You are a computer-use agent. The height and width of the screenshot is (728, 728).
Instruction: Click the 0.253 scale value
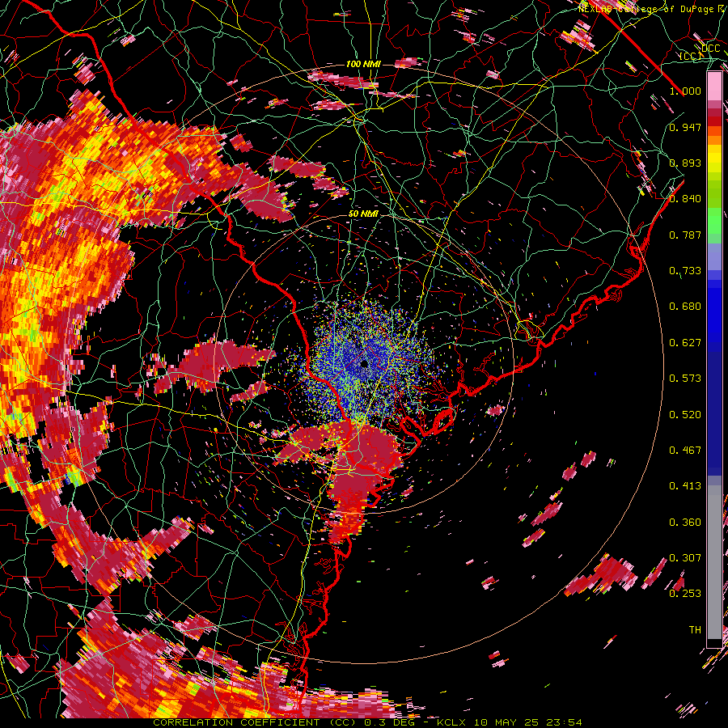pyautogui.click(x=685, y=594)
